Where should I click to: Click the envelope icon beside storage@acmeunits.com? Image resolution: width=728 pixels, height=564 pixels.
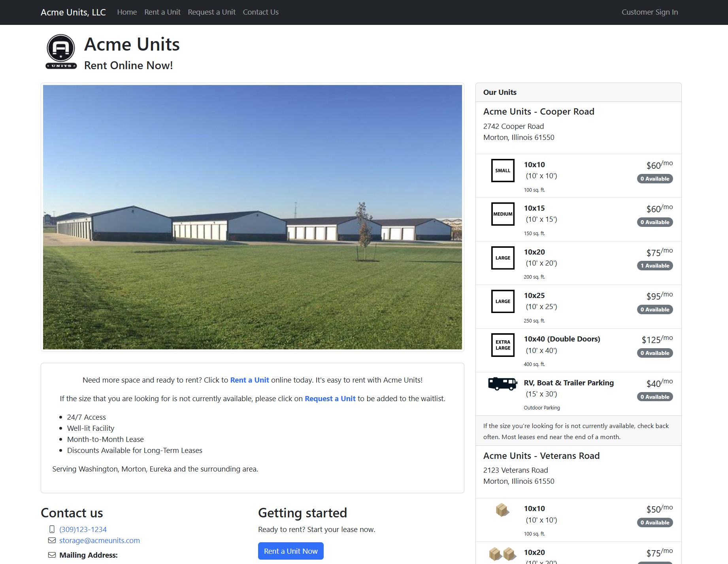click(x=52, y=540)
